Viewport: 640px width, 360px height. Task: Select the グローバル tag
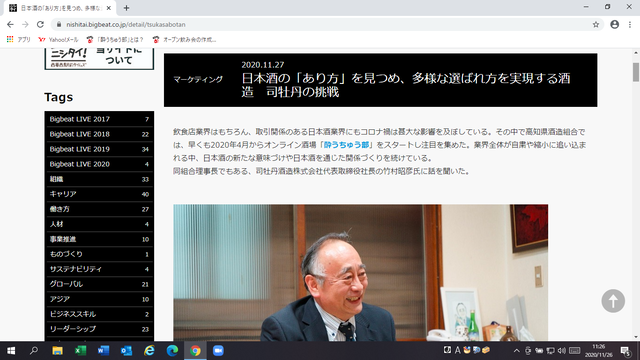99,284
